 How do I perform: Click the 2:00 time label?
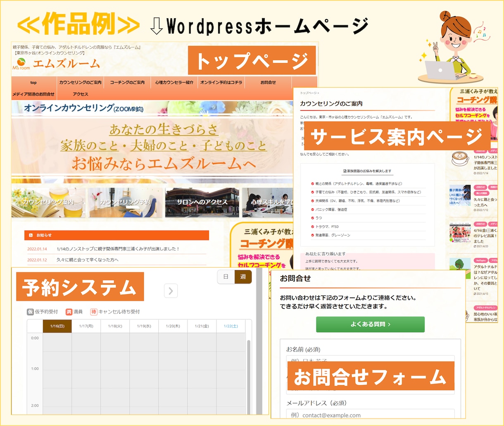(x=35, y=405)
